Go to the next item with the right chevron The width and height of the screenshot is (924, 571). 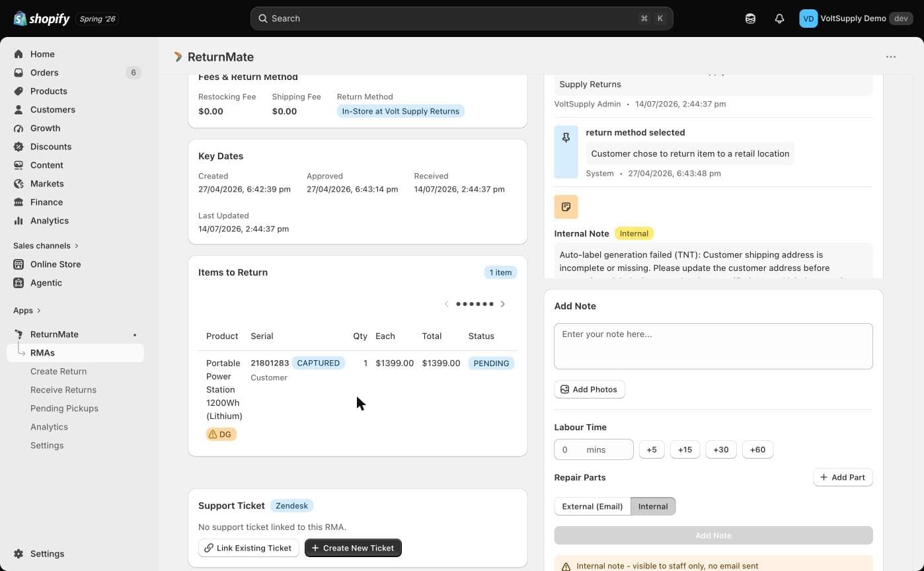point(503,304)
